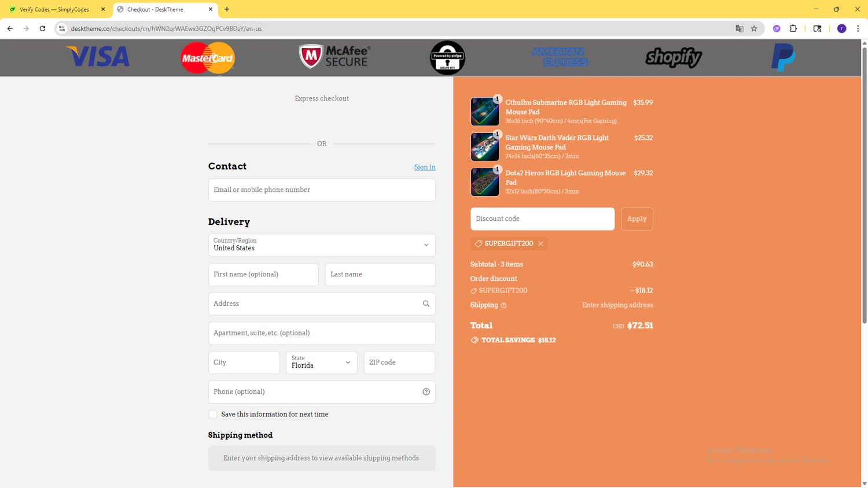Expand the State dropdown showing Florida

322,363
